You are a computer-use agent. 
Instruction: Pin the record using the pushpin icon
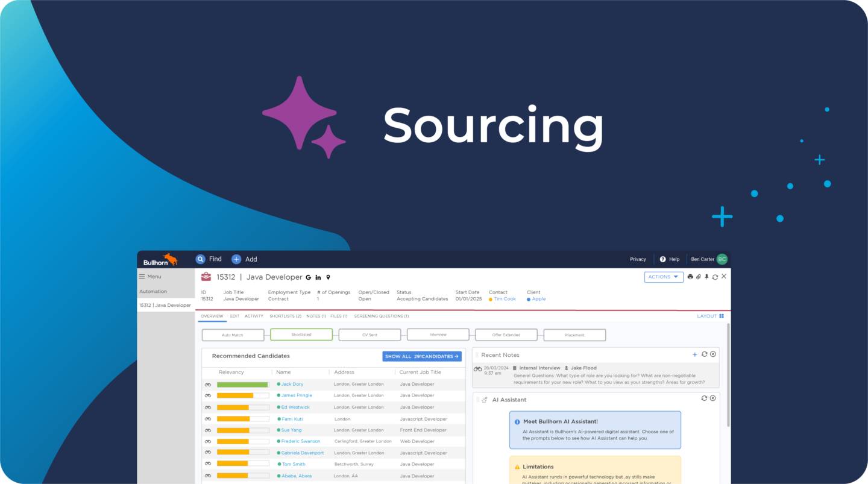point(706,277)
